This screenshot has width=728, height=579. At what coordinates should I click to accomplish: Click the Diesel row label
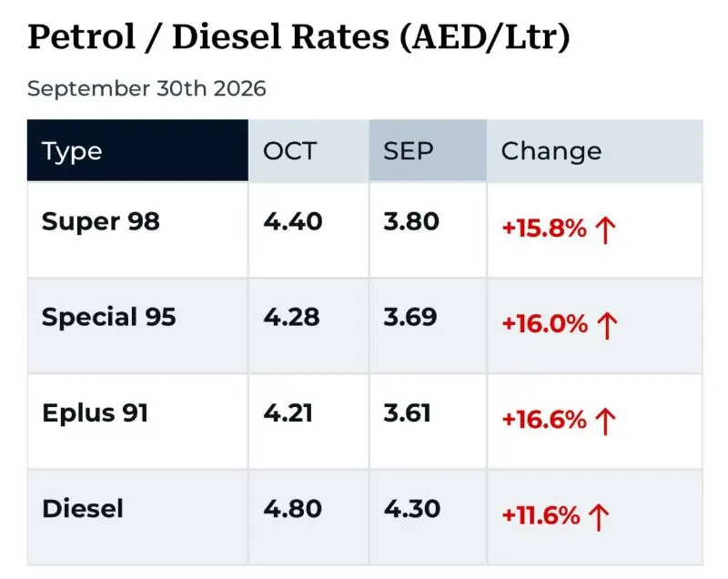(83, 509)
